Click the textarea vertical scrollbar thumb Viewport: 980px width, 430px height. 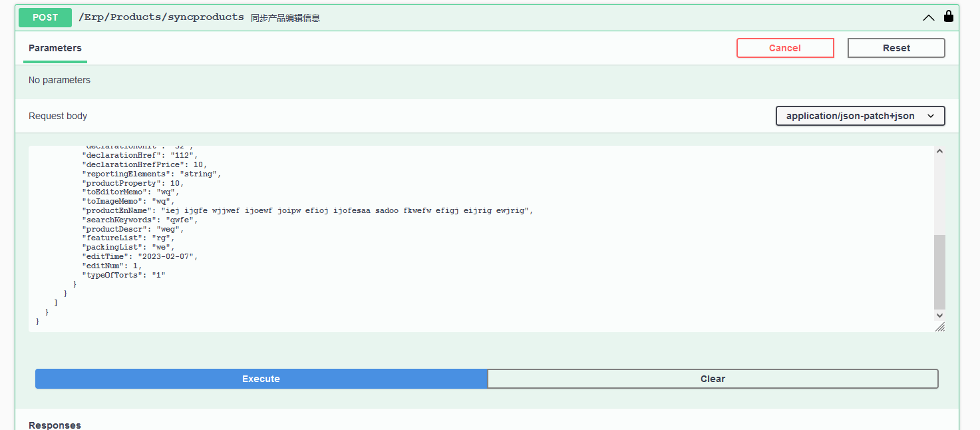939,272
